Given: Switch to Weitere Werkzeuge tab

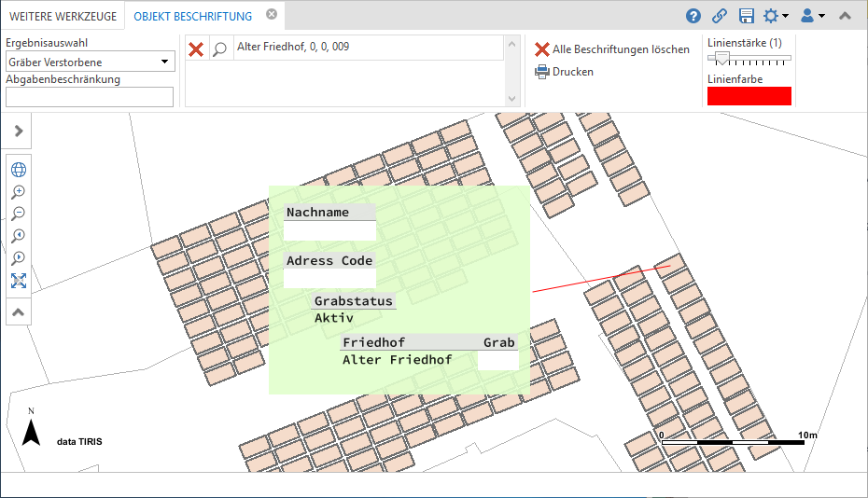Looking at the screenshot, I should (x=63, y=16).
